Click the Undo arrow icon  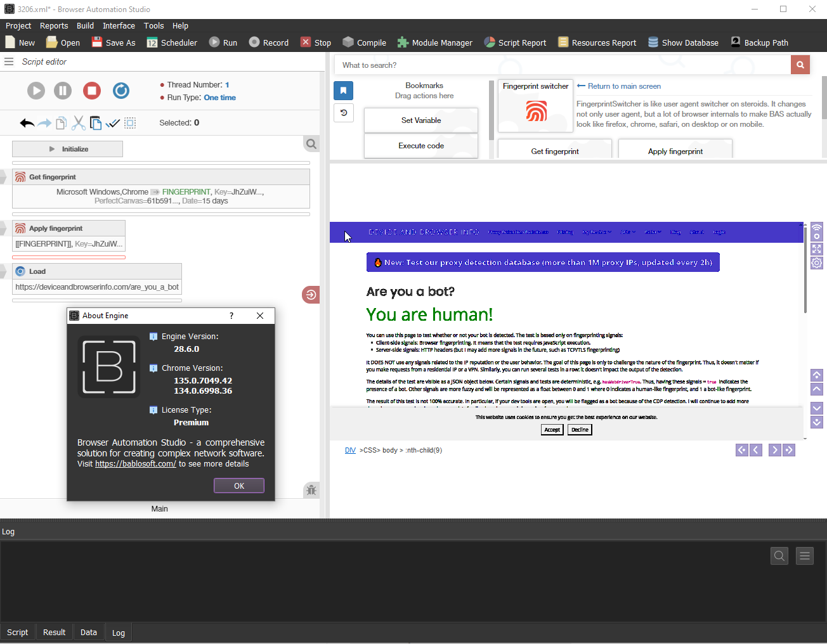(27, 123)
